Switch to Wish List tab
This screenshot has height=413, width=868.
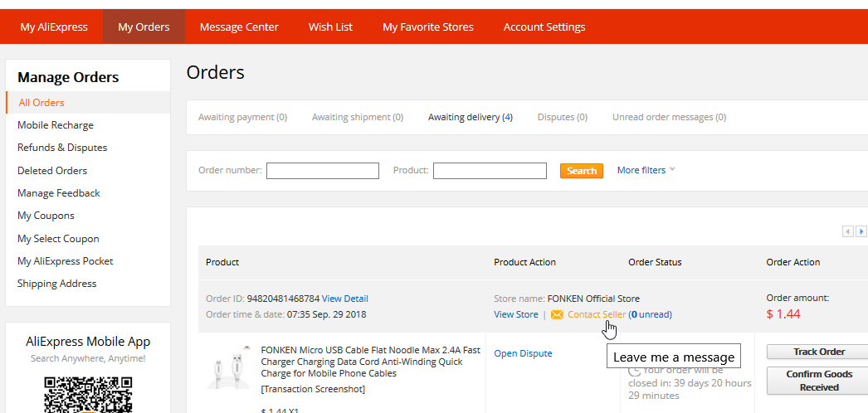(x=330, y=27)
